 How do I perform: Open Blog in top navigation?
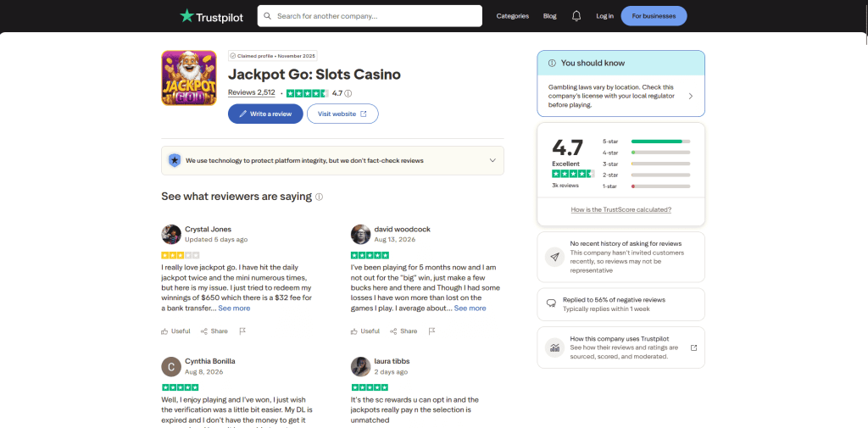click(549, 16)
